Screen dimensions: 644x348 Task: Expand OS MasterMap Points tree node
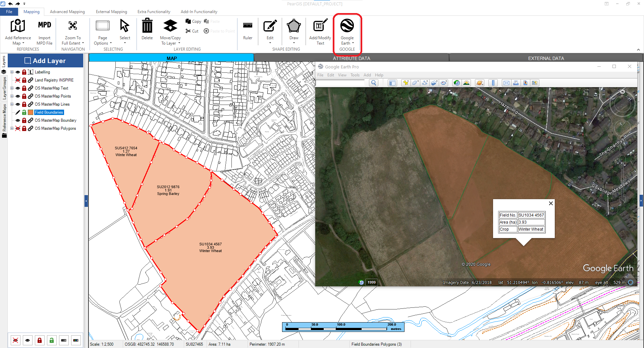coord(12,96)
